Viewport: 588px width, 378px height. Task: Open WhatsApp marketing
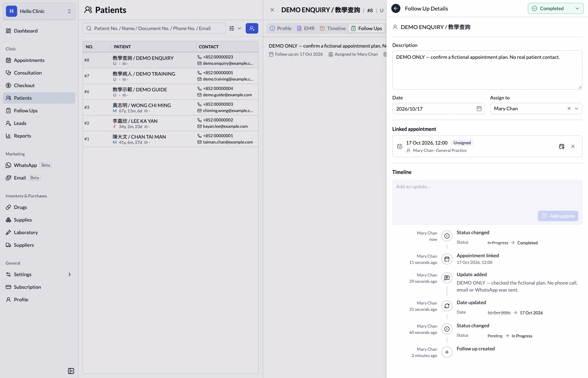coord(39,165)
